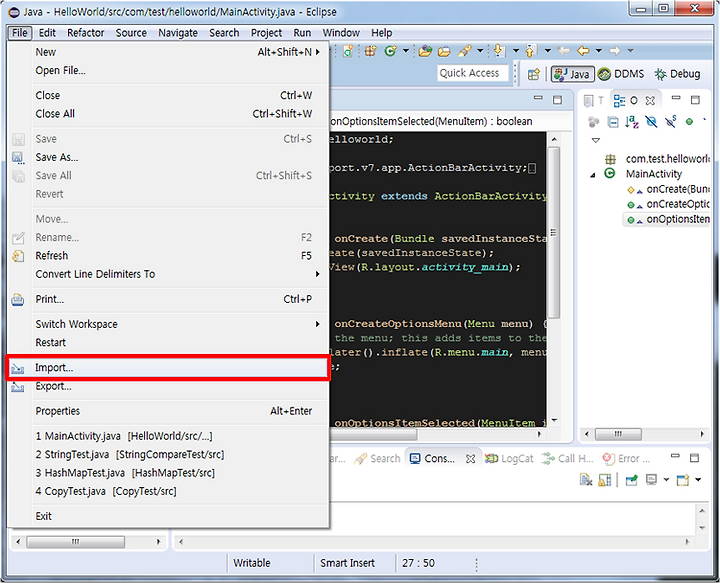Viewport: 720px width, 583px height.
Task: Click the Quick Access input field
Action: [473, 73]
